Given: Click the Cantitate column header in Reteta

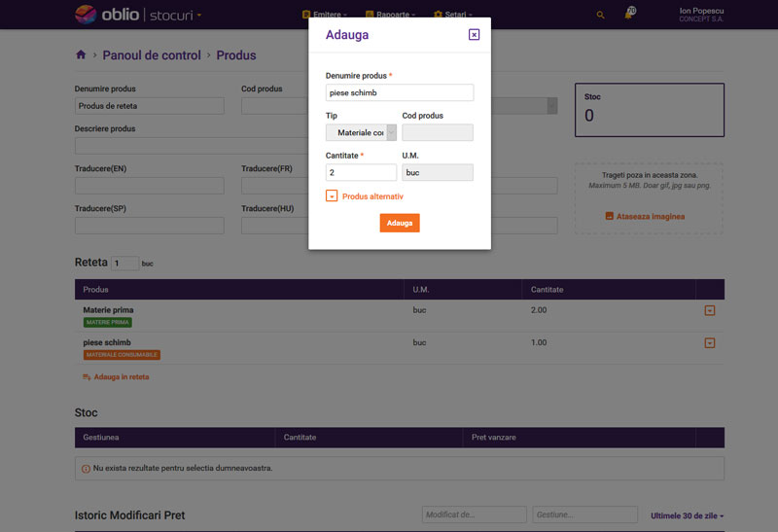Looking at the screenshot, I should pyautogui.click(x=547, y=289).
